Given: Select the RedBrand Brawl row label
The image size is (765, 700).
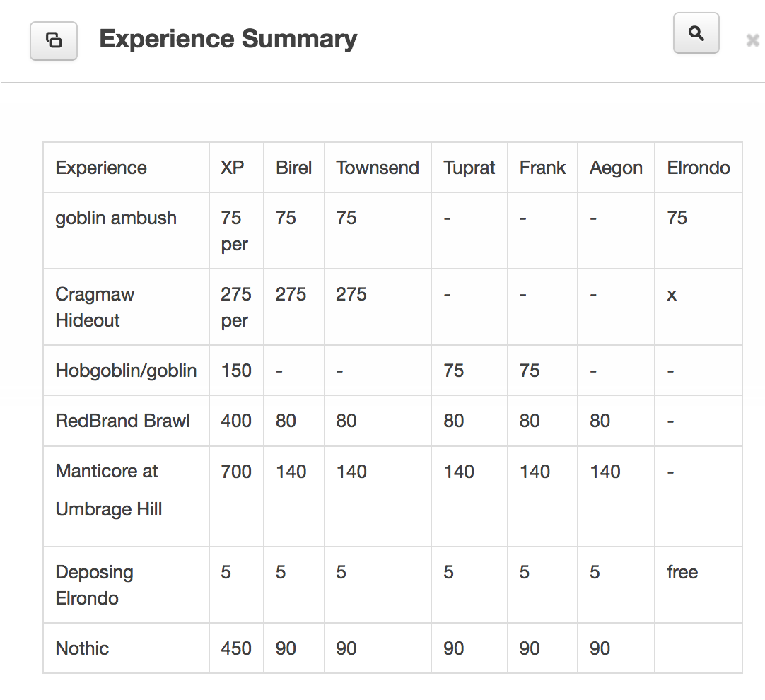Looking at the screenshot, I should click(122, 421).
